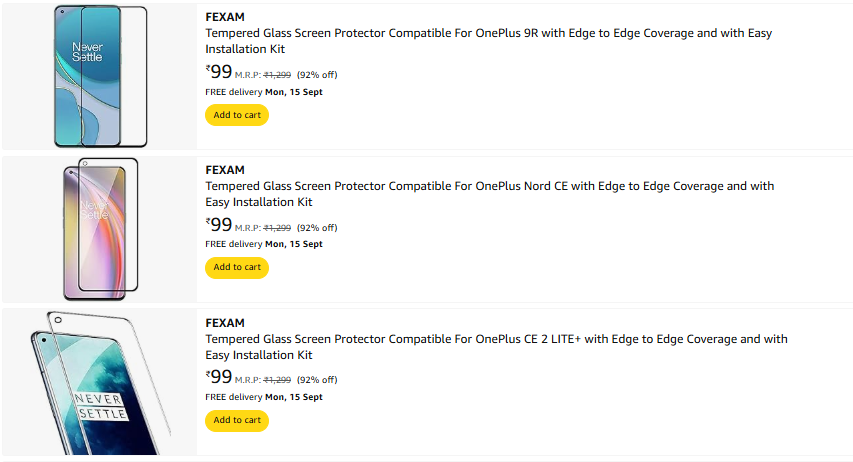Screen dimensions: 853x462
Task: Open OnePlus Nord CE protector product image
Action: (100, 229)
